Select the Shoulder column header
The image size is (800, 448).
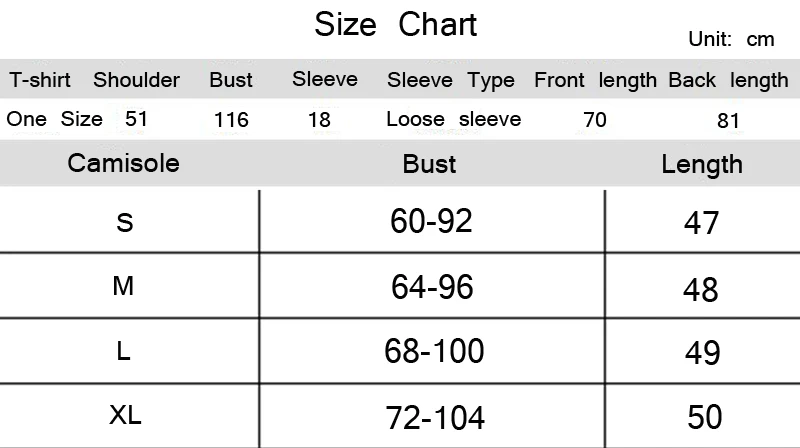point(136,80)
